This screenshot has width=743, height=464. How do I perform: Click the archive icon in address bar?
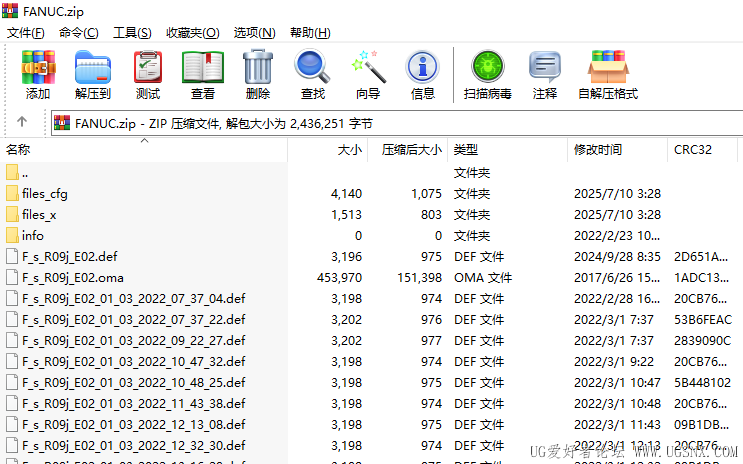(x=62, y=123)
